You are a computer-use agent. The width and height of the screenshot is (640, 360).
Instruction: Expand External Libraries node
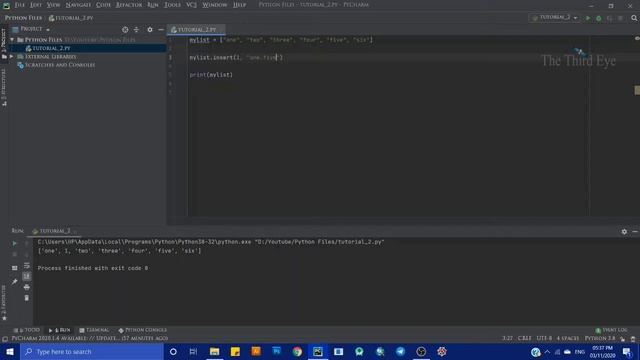[12, 56]
